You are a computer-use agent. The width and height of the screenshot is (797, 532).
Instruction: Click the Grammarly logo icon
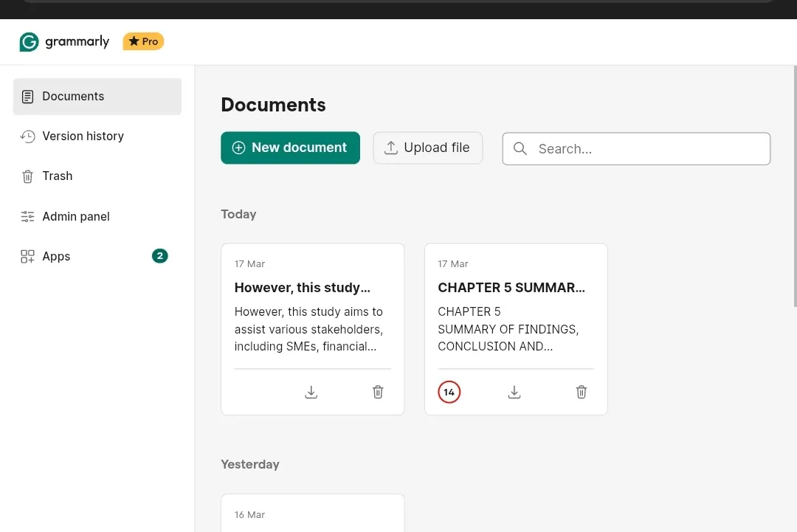coord(29,42)
